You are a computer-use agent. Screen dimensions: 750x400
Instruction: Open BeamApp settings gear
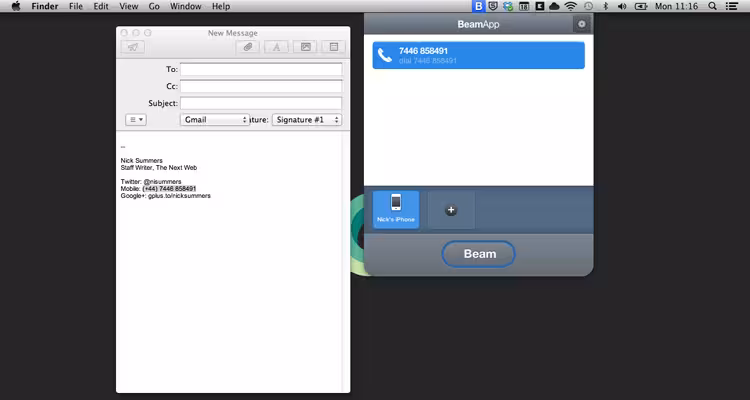point(582,24)
